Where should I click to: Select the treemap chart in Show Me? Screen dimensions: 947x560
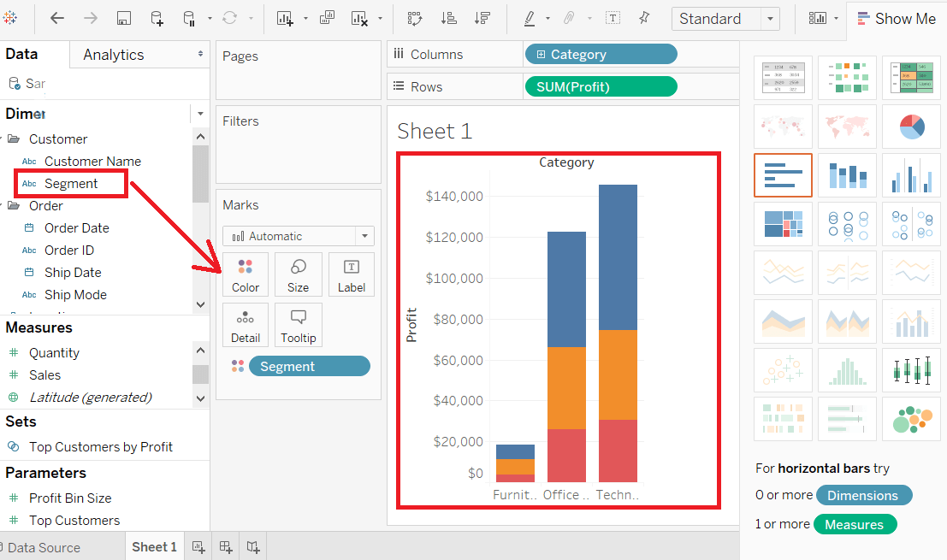(x=783, y=224)
